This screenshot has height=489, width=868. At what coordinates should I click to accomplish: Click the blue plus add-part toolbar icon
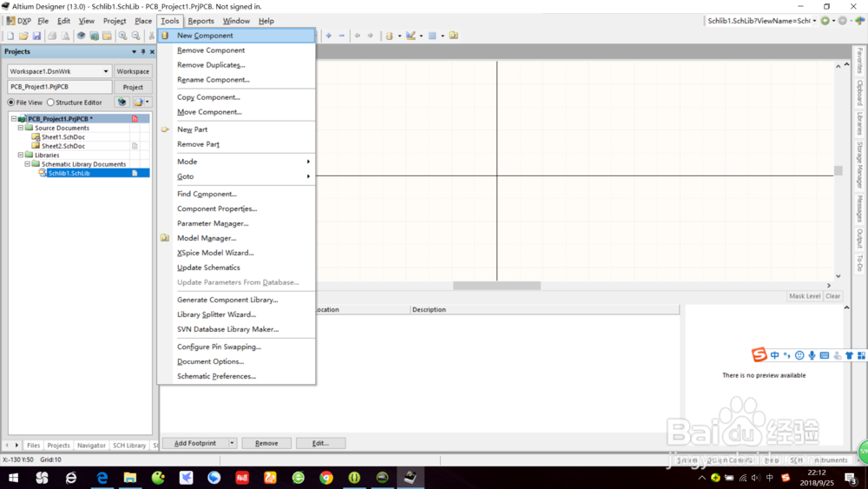329,36
